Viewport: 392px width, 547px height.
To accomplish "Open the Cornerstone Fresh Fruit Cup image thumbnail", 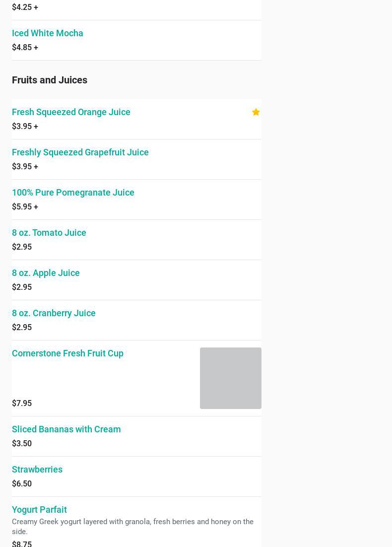I will point(230,378).
